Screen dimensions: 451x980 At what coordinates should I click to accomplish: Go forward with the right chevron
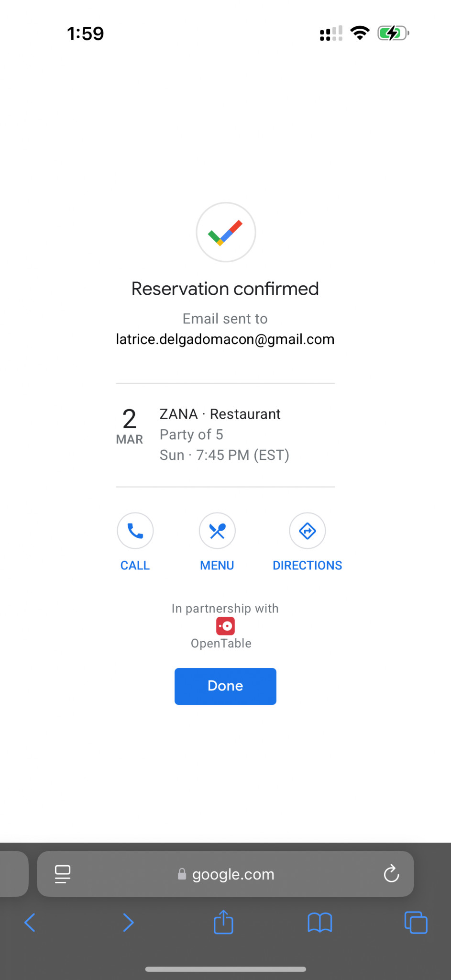(128, 922)
